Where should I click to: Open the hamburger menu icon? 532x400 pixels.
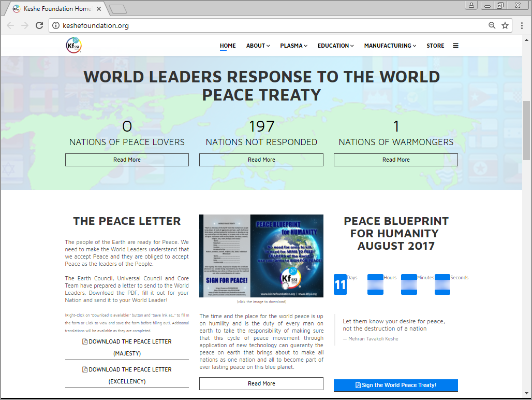(455, 46)
